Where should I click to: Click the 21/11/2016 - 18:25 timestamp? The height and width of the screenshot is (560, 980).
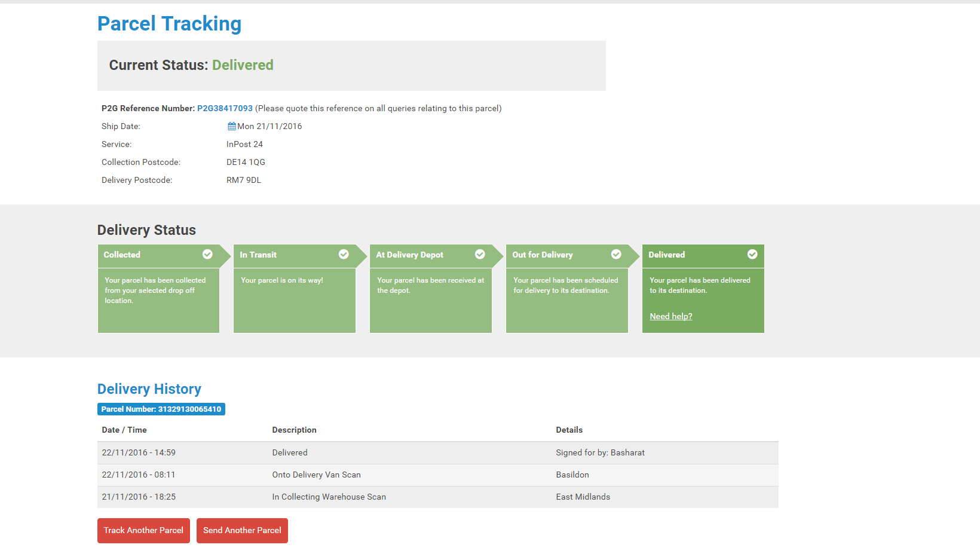click(139, 497)
